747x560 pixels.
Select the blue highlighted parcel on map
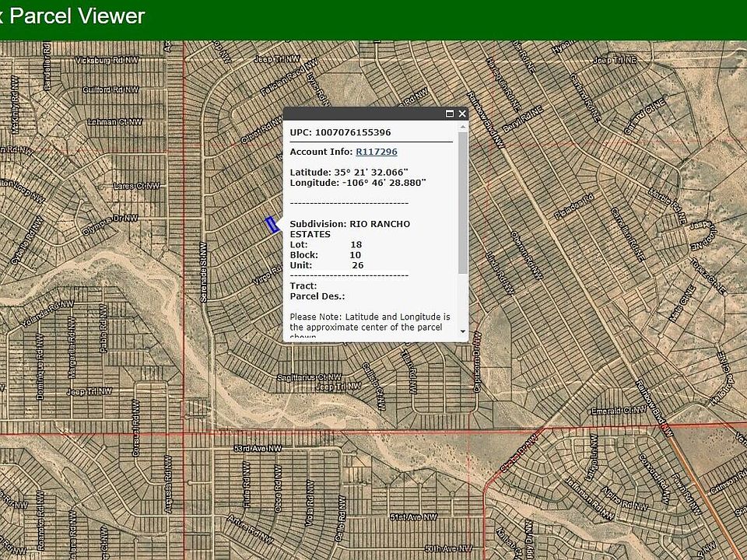272,224
